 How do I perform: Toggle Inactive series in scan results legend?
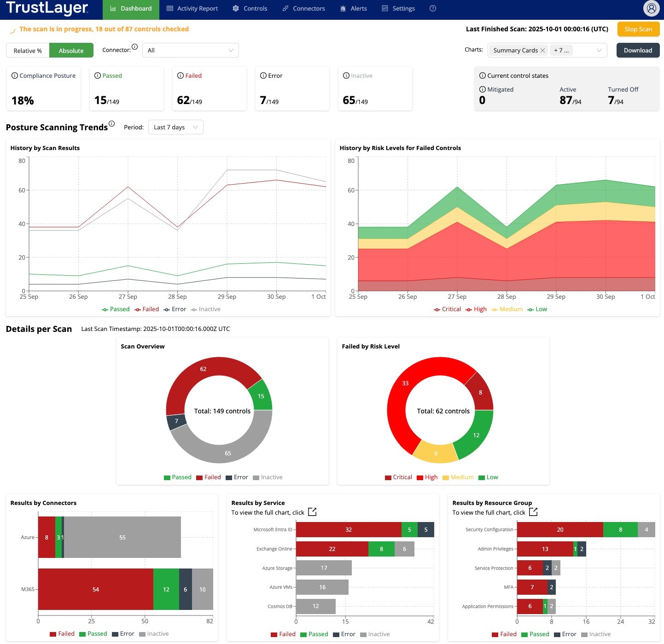pos(206,309)
